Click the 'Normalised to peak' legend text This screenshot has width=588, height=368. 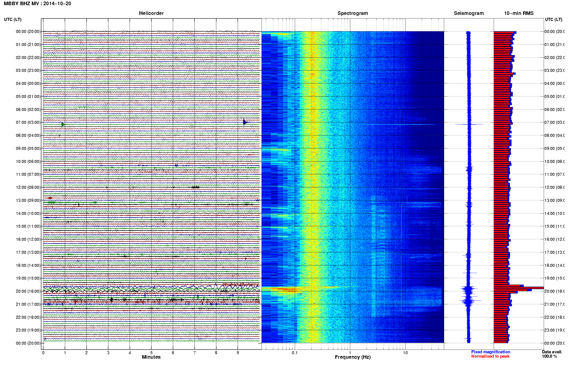point(490,356)
